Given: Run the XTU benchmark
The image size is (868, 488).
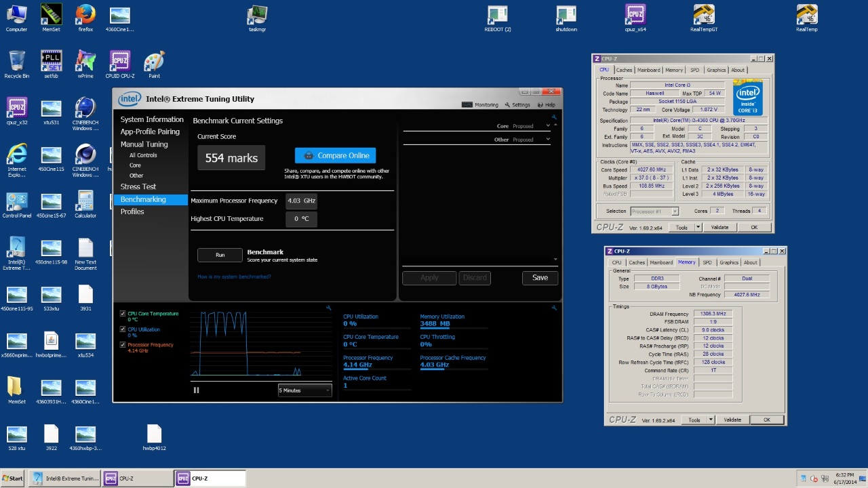Looking at the screenshot, I should click(x=220, y=255).
